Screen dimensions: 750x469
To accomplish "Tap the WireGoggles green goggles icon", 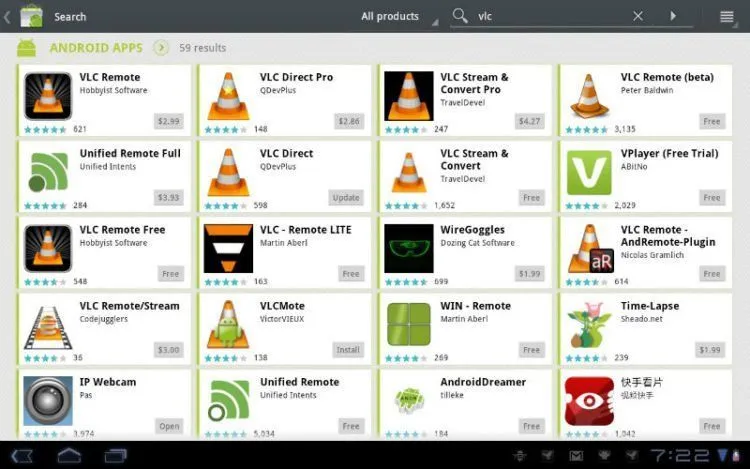I will (408, 249).
